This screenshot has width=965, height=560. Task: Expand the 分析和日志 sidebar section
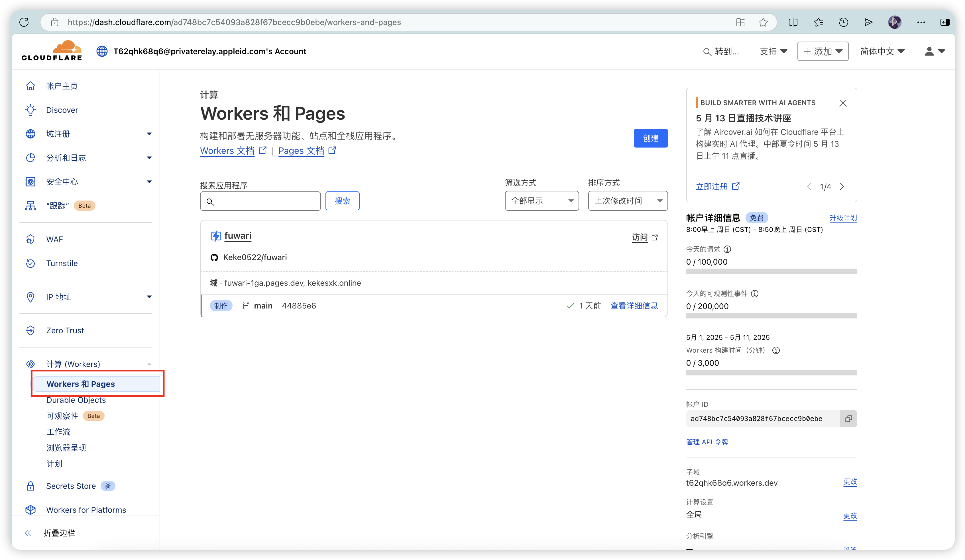[x=149, y=158]
